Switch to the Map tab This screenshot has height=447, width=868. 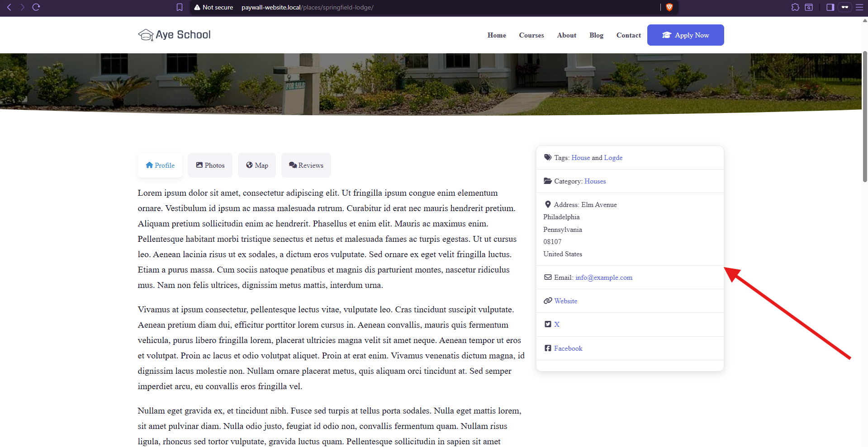[257, 165]
